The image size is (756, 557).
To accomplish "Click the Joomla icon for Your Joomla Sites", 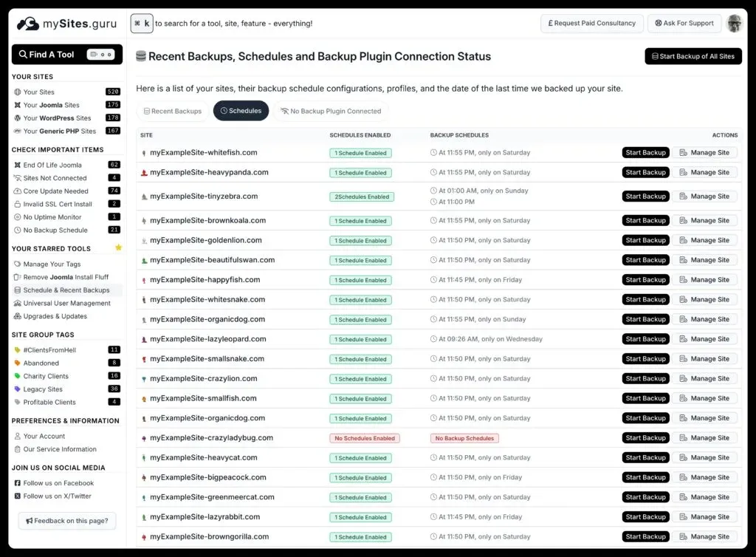I will coord(16,104).
